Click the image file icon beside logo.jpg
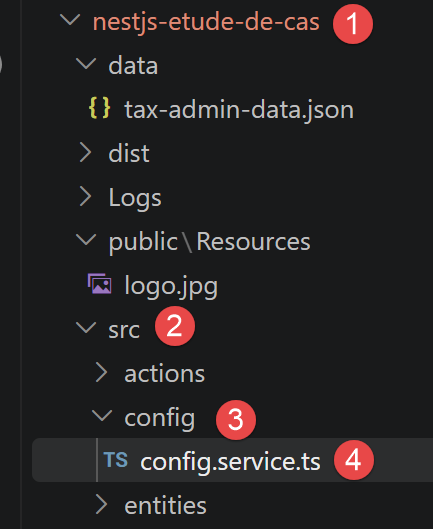The image size is (433, 529). tap(100, 284)
